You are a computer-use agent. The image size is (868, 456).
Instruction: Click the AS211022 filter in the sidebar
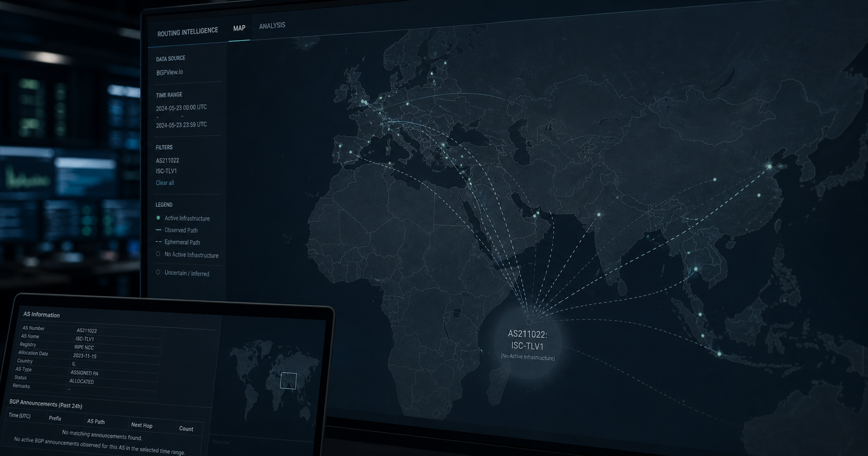click(167, 161)
